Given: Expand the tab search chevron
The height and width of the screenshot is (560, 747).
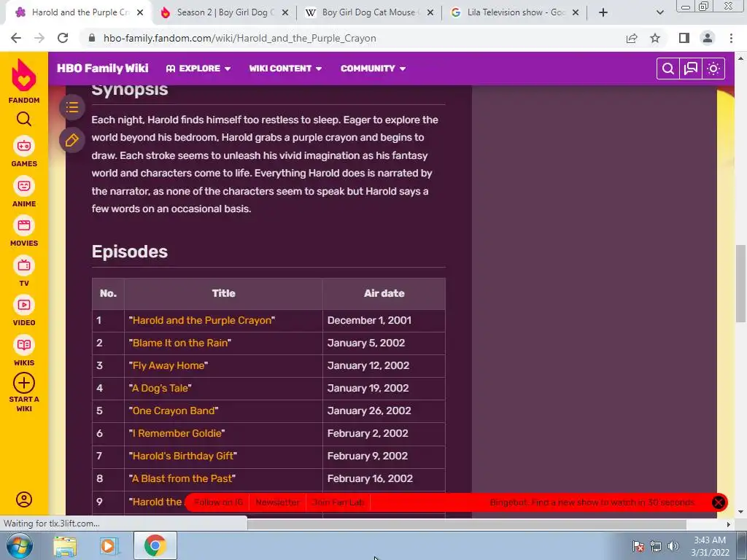Looking at the screenshot, I should point(659,12).
